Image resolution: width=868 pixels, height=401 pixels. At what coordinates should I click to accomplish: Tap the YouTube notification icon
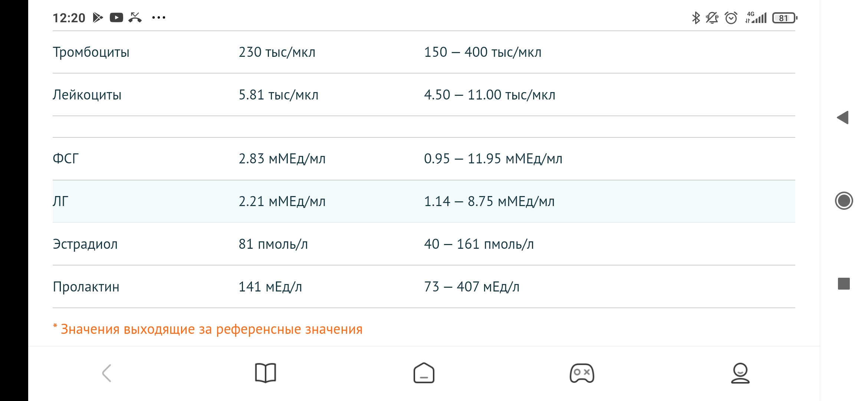point(116,17)
